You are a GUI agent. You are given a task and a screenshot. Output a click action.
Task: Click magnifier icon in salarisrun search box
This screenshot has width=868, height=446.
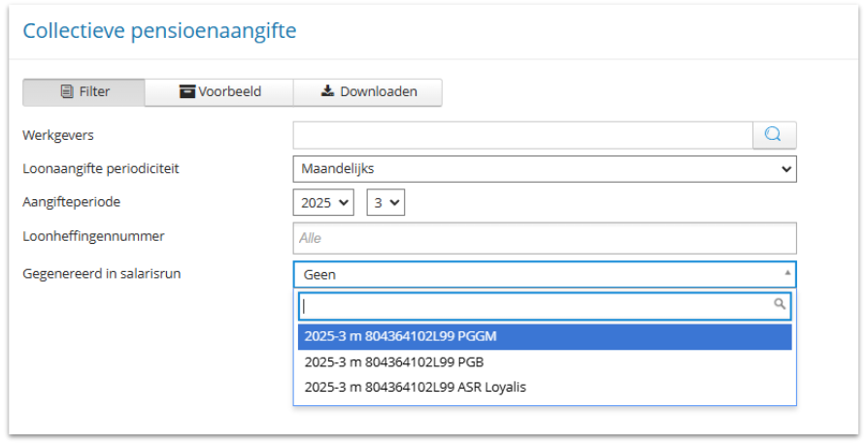coord(779,305)
